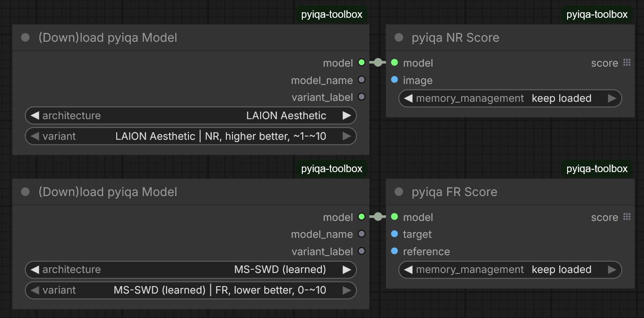Select next memory_management option on pyiqa NR Score
The height and width of the screenshot is (318, 644).
click(612, 98)
